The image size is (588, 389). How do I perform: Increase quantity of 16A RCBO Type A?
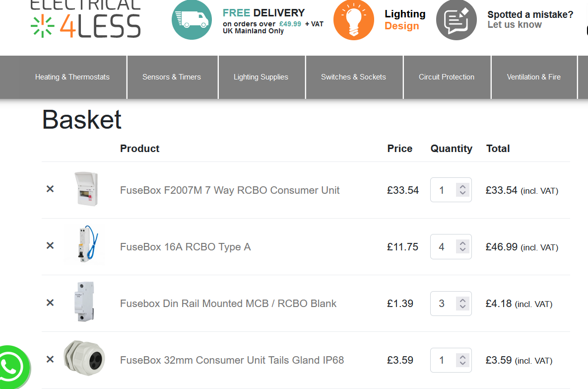[463, 244]
